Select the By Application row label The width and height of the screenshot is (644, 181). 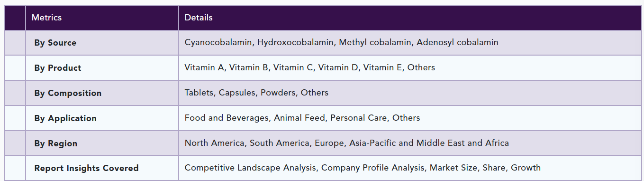point(65,118)
